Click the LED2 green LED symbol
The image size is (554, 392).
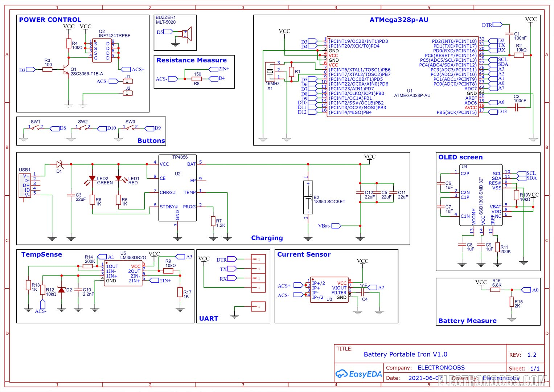click(x=92, y=179)
